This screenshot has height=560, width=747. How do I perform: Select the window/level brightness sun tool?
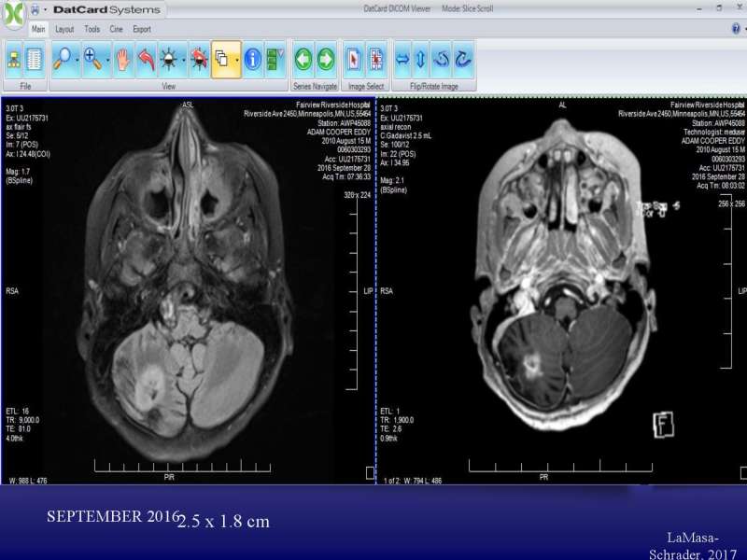tap(169, 60)
